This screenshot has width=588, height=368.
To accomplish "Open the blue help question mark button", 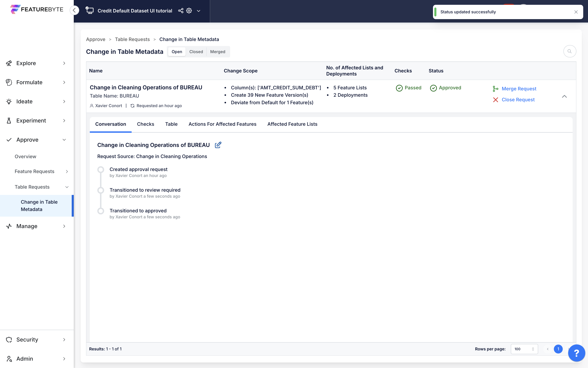I will [x=576, y=353].
